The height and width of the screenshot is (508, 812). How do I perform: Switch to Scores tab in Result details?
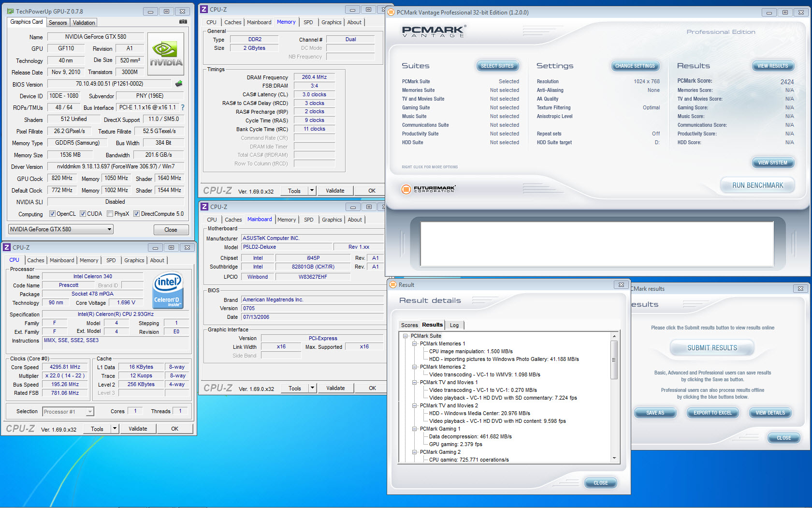(409, 325)
